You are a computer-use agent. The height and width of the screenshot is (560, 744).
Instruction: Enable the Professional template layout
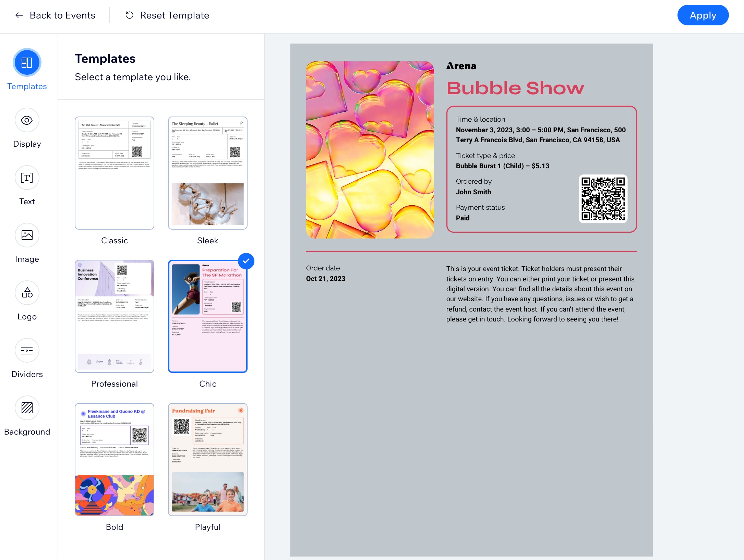point(113,314)
